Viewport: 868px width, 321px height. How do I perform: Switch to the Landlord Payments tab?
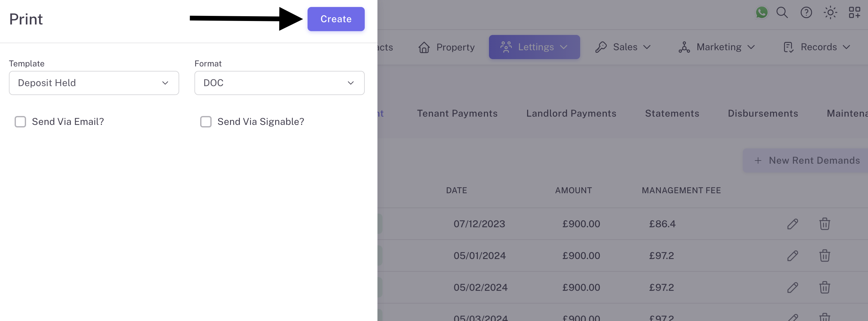point(571,113)
